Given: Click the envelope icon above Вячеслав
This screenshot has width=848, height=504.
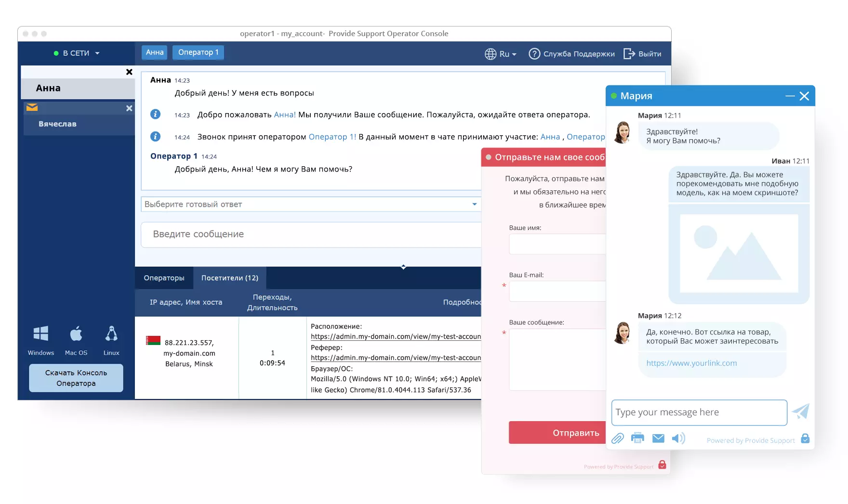Looking at the screenshot, I should (32, 107).
